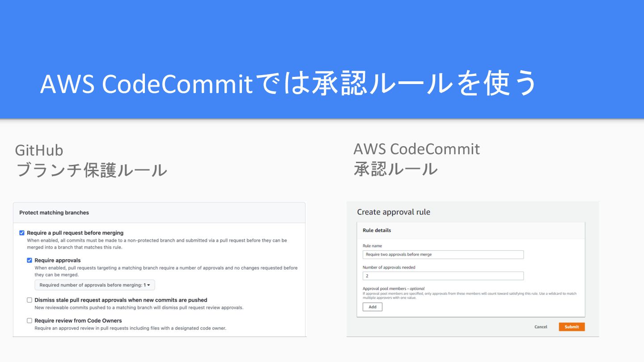Click the 'Rule details' section header

(377, 230)
